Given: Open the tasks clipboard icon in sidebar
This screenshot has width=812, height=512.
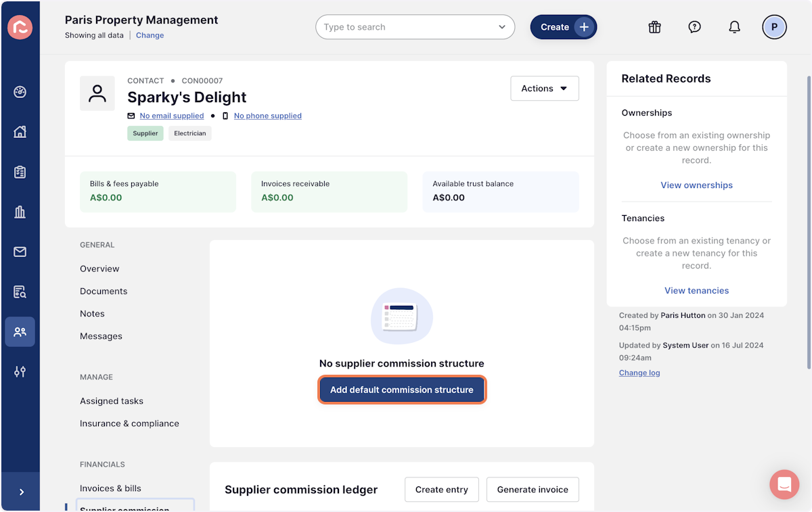Looking at the screenshot, I should coord(20,172).
